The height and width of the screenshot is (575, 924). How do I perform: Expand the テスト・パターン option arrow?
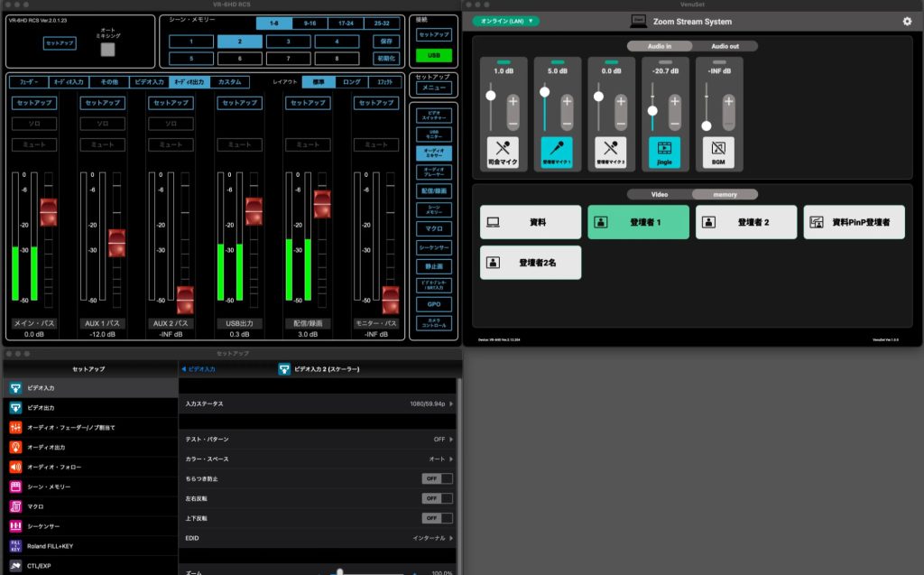click(450, 440)
